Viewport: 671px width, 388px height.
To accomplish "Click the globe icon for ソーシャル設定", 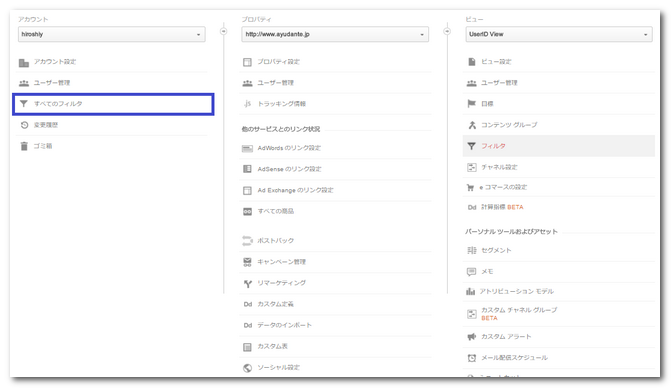I will (247, 368).
